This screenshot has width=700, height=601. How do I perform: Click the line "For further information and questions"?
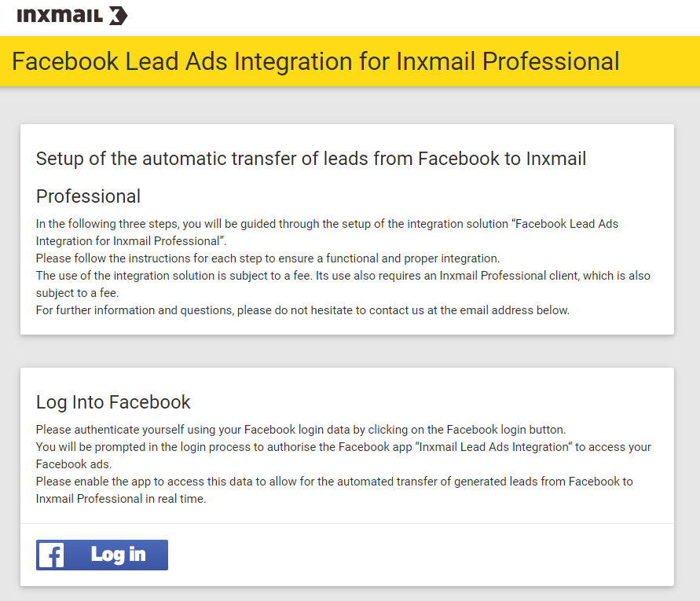click(302, 310)
